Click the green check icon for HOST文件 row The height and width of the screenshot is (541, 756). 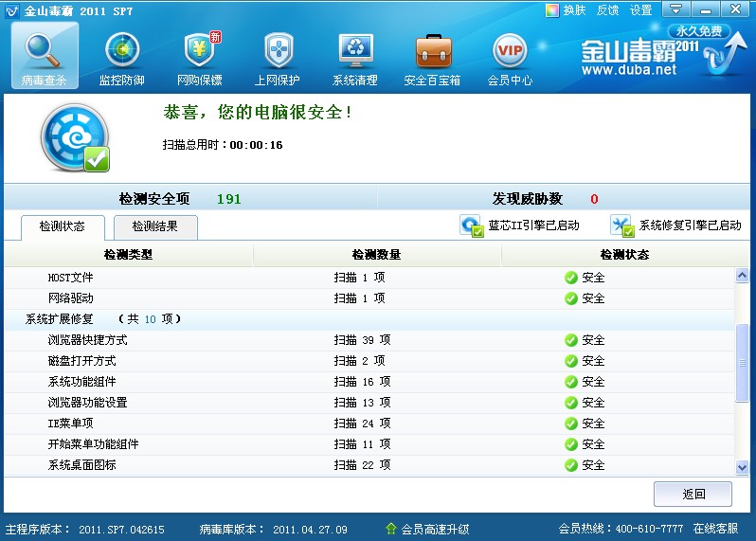pos(571,278)
